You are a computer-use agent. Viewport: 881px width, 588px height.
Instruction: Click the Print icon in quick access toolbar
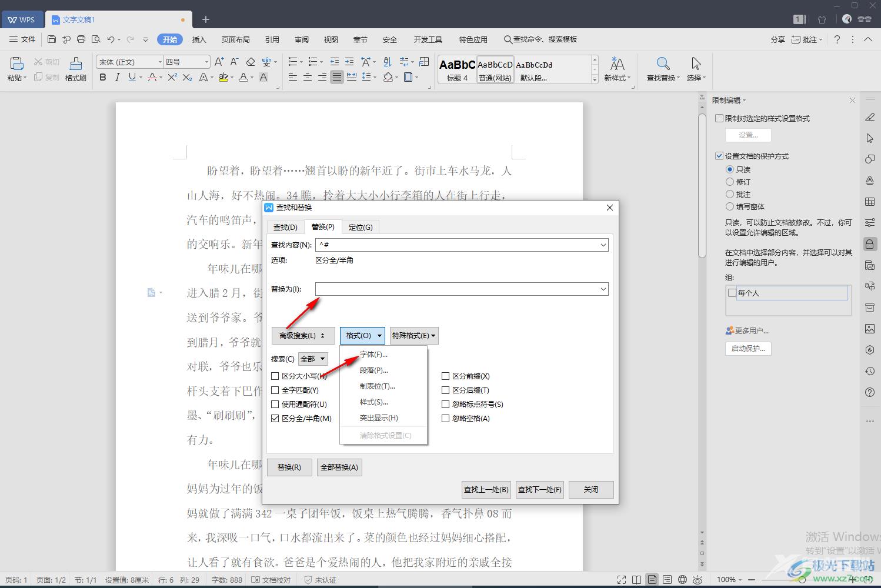click(x=81, y=39)
